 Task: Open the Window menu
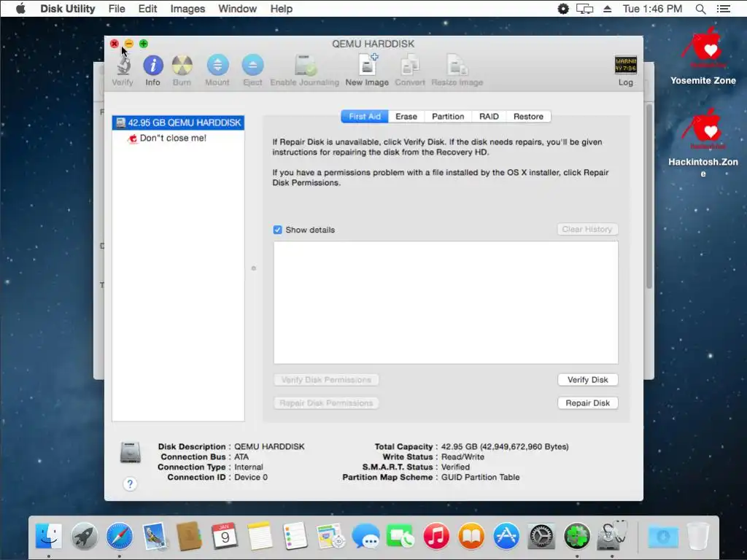pos(237,9)
